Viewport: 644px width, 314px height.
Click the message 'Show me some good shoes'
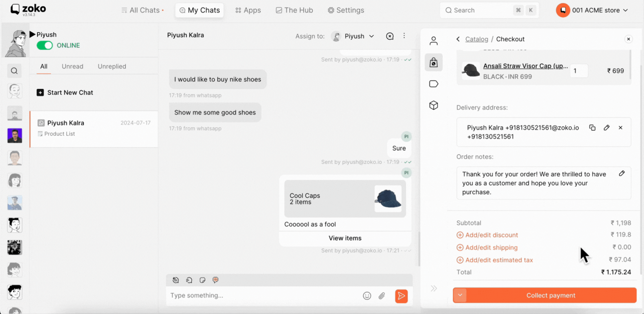point(215,113)
